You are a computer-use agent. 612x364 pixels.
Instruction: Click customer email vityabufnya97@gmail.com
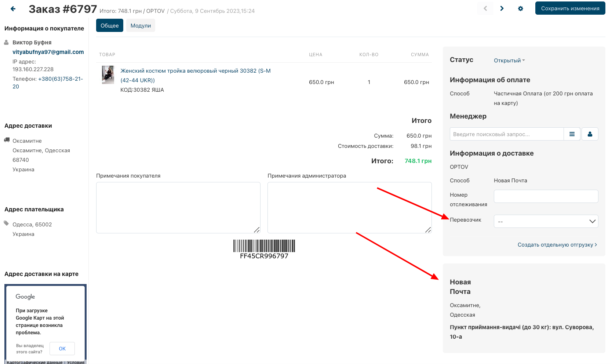[x=48, y=52]
